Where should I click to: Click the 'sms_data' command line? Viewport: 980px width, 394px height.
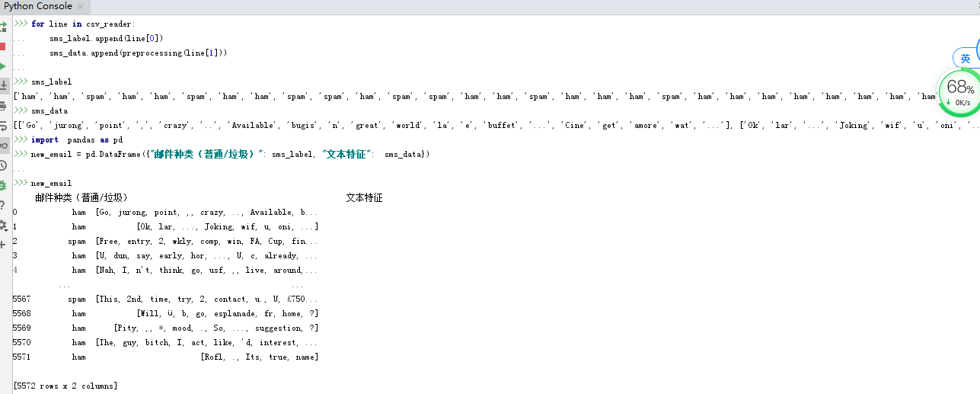49,111
